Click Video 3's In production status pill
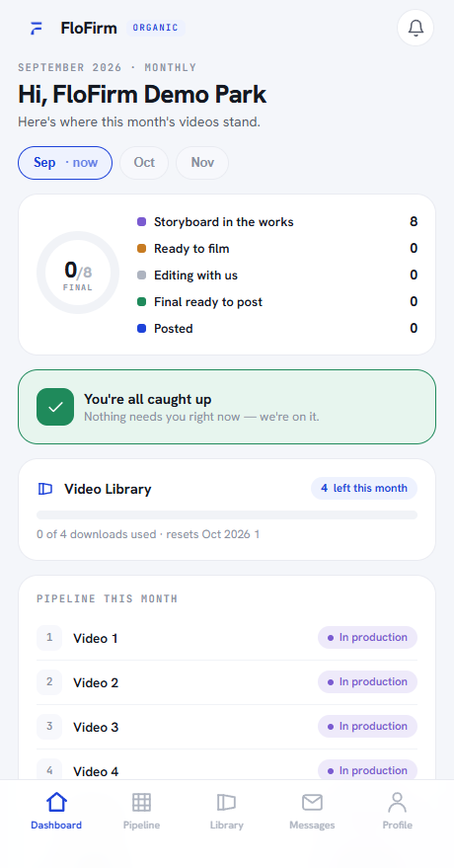 367,726
